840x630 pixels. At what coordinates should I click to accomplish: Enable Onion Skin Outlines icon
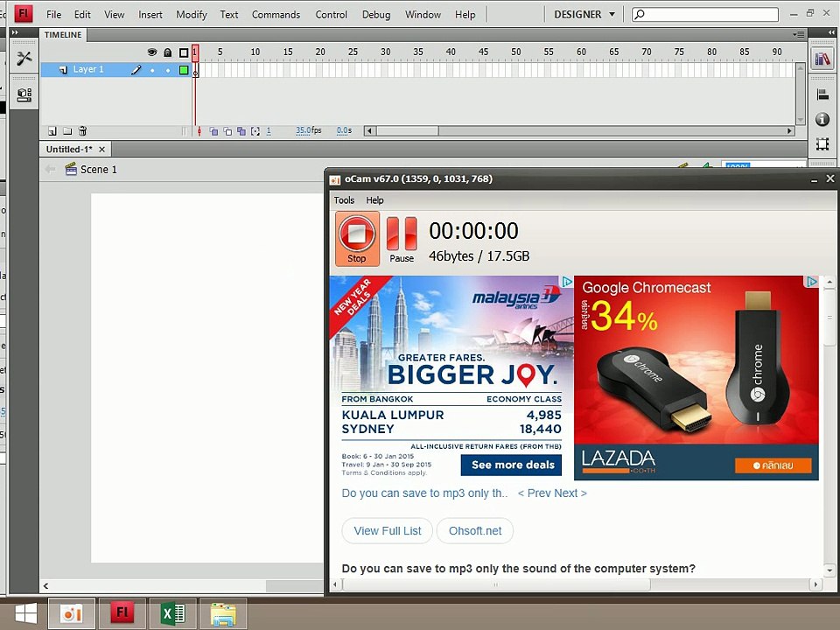(227, 130)
